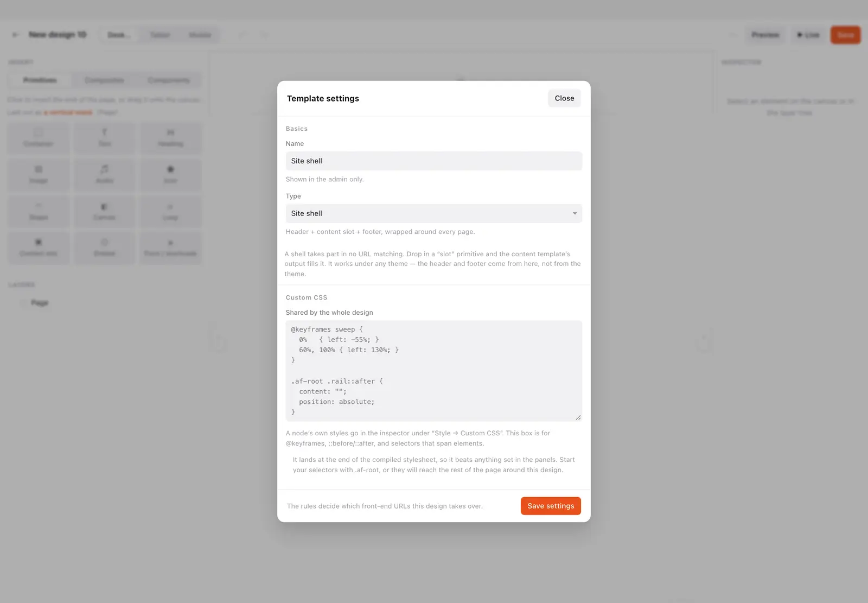Insert an Icon primitive
Viewport: 868px width, 603px height.
tap(170, 175)
